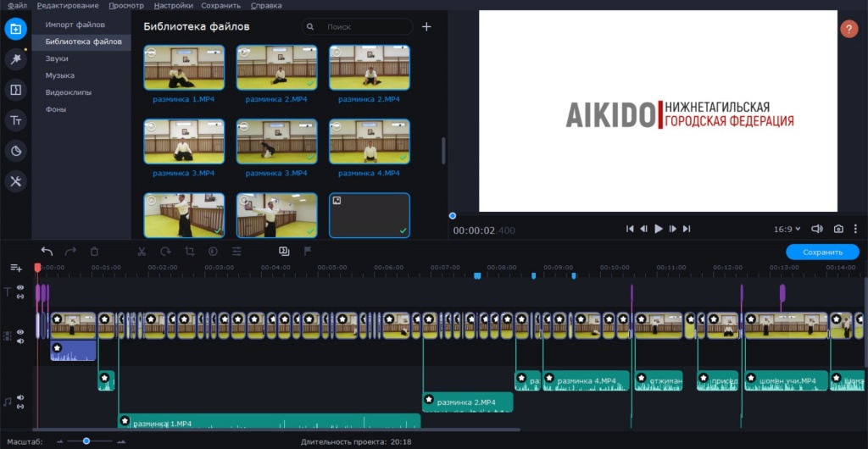Open the Редактирование menu
Image resolution: width=868 pixels, height=449 pixels.
click(x=68, y=6)
